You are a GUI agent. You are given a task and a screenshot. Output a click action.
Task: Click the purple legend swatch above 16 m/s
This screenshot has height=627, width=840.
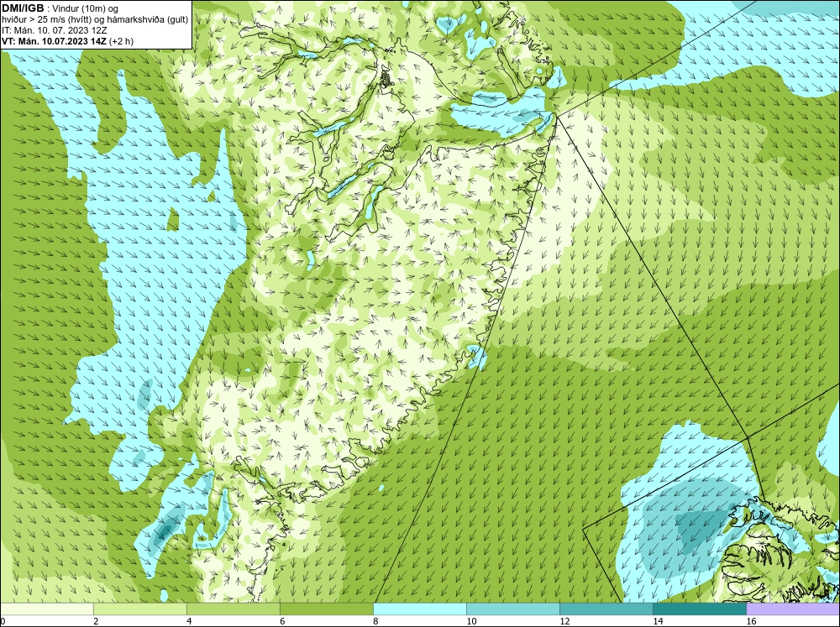click(x=793, y=609)
